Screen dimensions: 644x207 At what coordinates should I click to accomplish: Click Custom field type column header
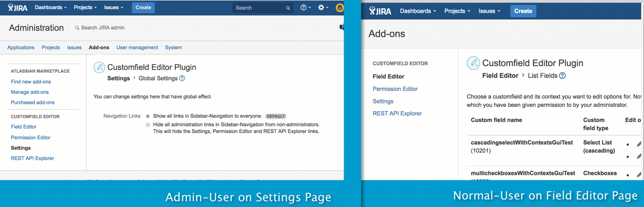(x=595, y=124)
